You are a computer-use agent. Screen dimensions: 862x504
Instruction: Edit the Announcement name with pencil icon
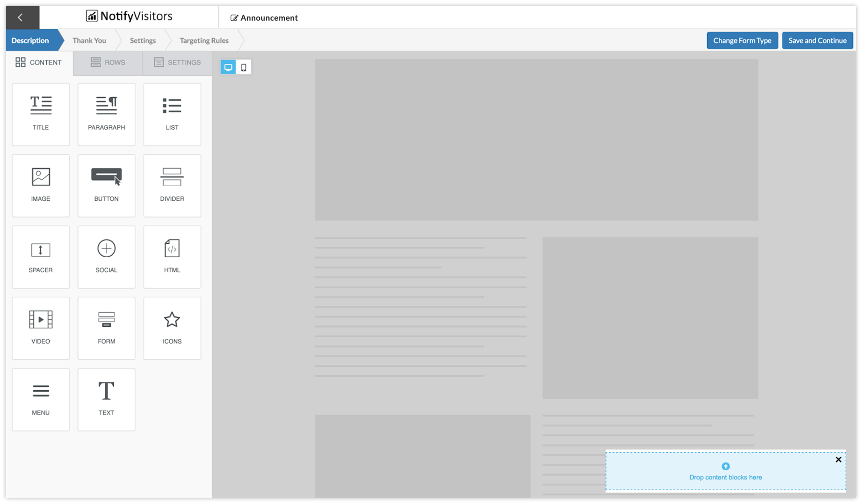click(x=234, y=18)
